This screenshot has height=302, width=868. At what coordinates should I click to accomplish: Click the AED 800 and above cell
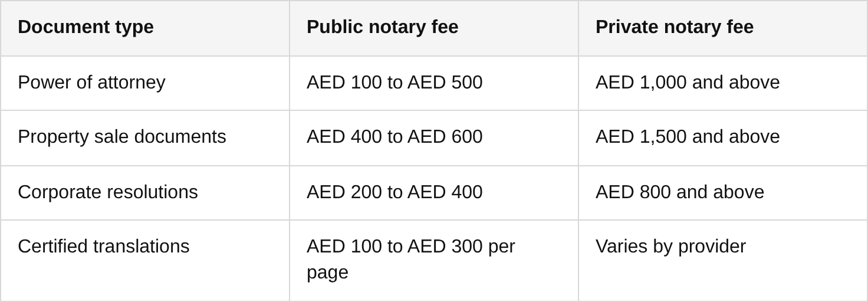pyautogui.click(x=679, y=192)
